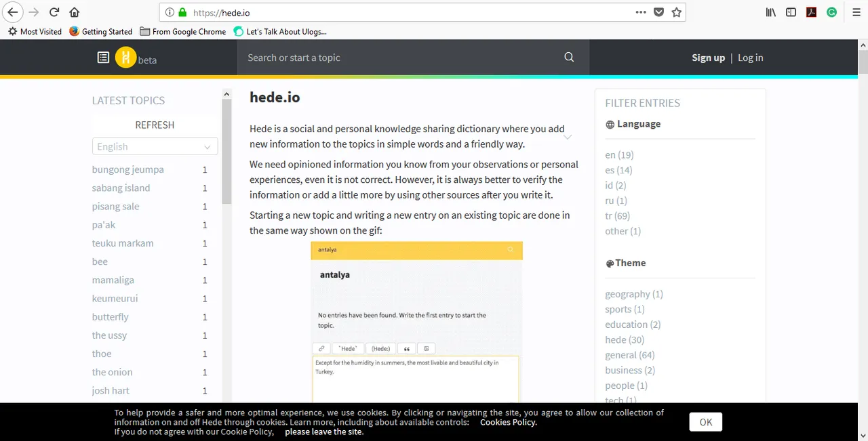Open topic keumeurui
The width and height of the screenshot is (868, 441).
pyautogui.click(x=115, y=297)
